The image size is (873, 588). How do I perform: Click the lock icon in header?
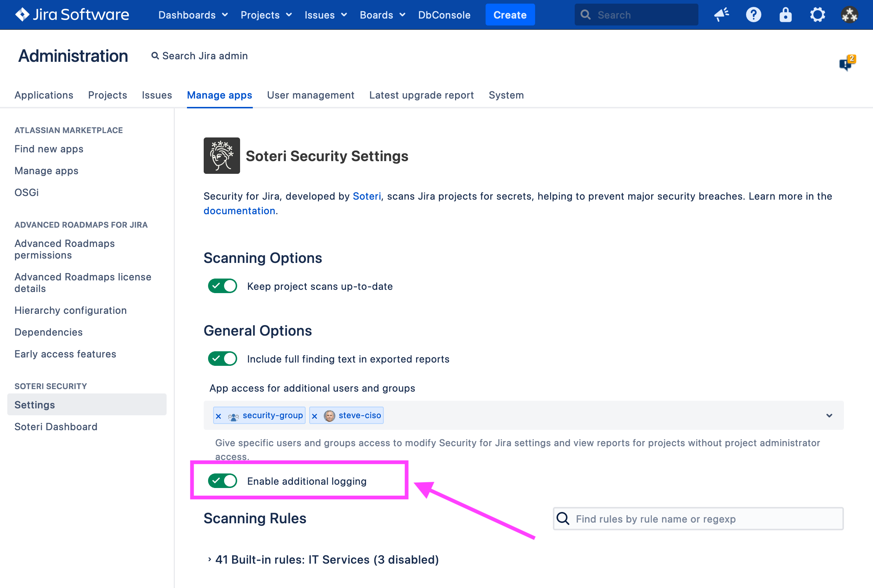[x=785, y=15]
